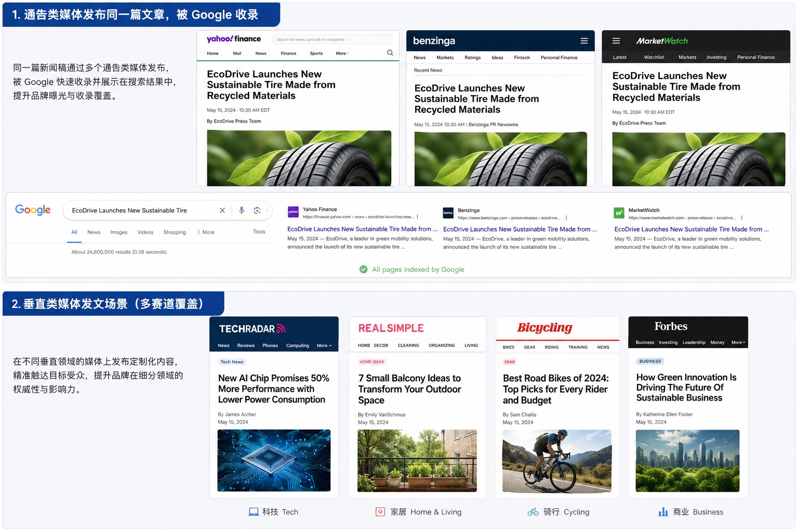Open the New AI Chip Promises headline
Screen dimensions: 798x532
click(274, 389)
